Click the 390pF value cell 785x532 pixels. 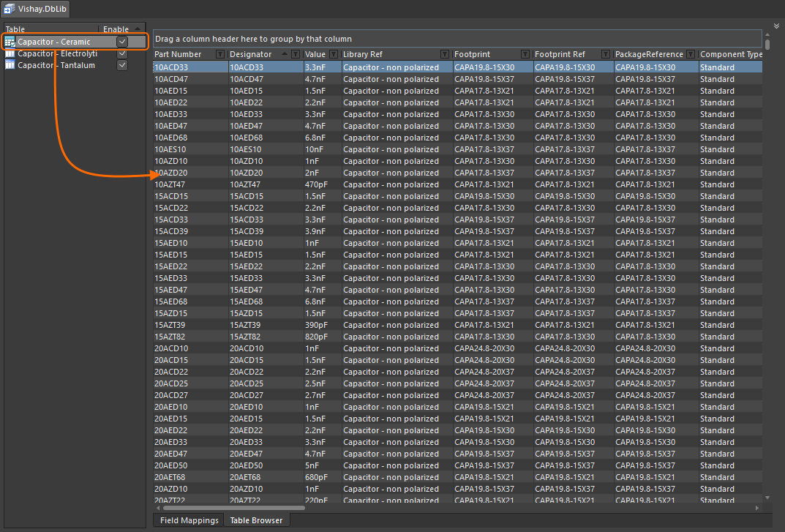point(323,325)
